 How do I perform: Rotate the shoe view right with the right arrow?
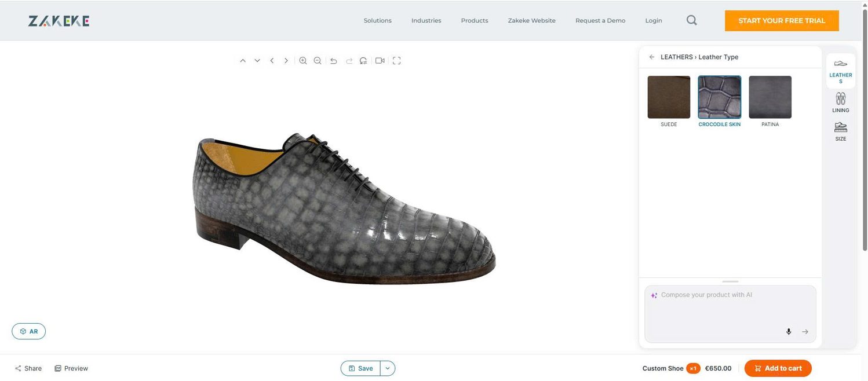(286, 61)
